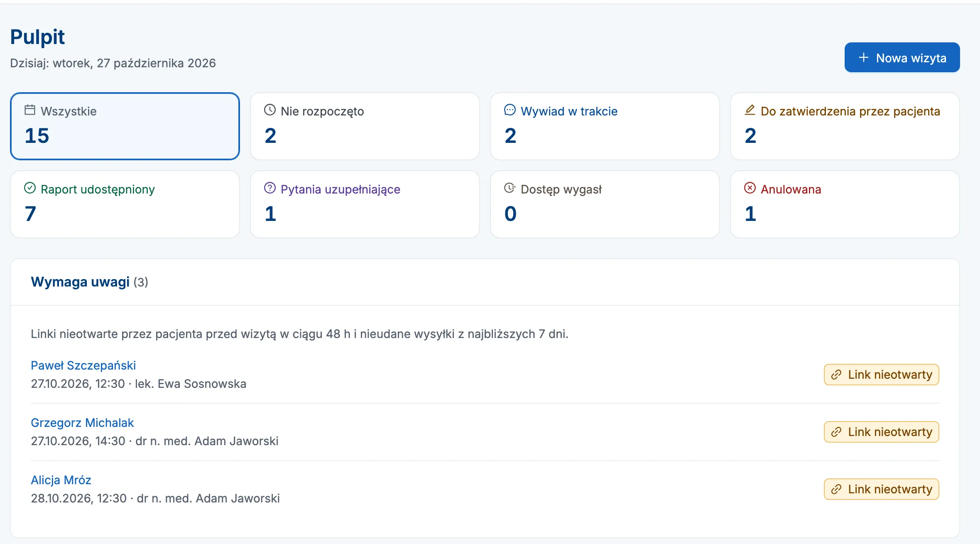Show Anulowana visits

pyautogui.click(x=845, y=204)
